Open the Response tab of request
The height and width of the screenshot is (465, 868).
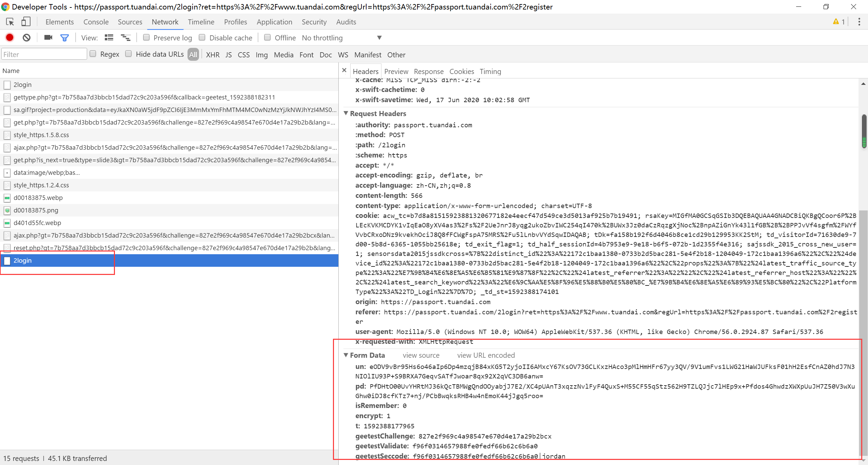(x=429, y=72)
